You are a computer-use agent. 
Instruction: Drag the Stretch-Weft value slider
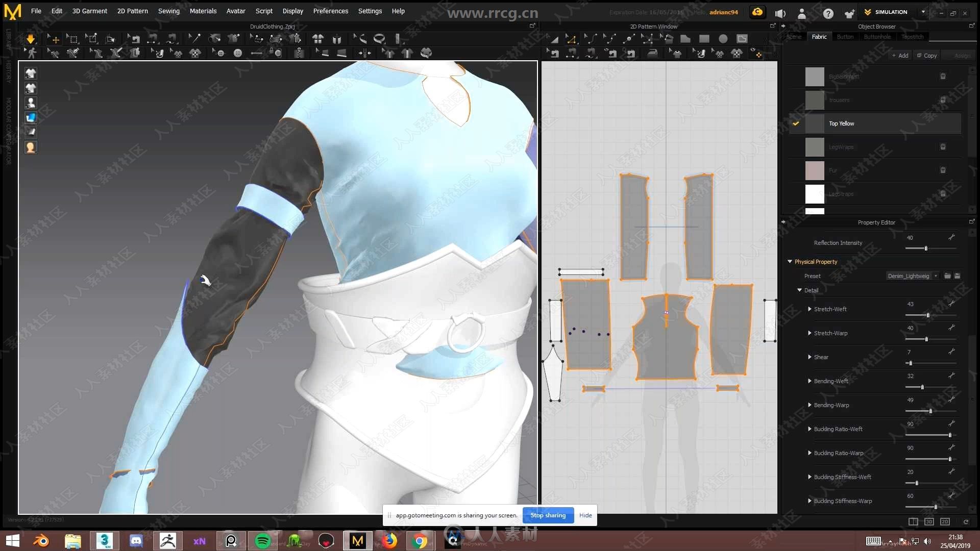pyautogui.click(x=927, y=314)
